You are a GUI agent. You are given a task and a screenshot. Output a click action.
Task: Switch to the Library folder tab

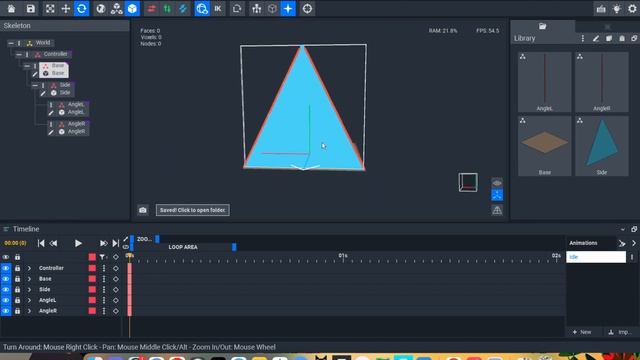tap(542, 26)
